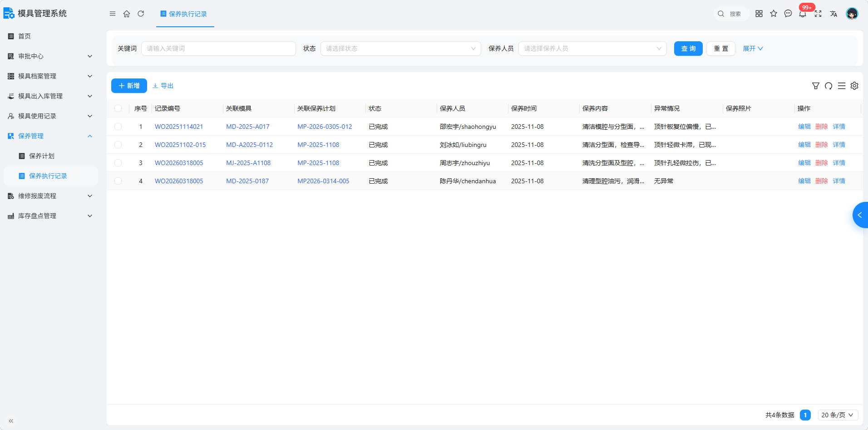Viewport: 868px width, 430px height.
Task: Open user avatar profile
Action: pyautogui.click(x=852, y=14)
